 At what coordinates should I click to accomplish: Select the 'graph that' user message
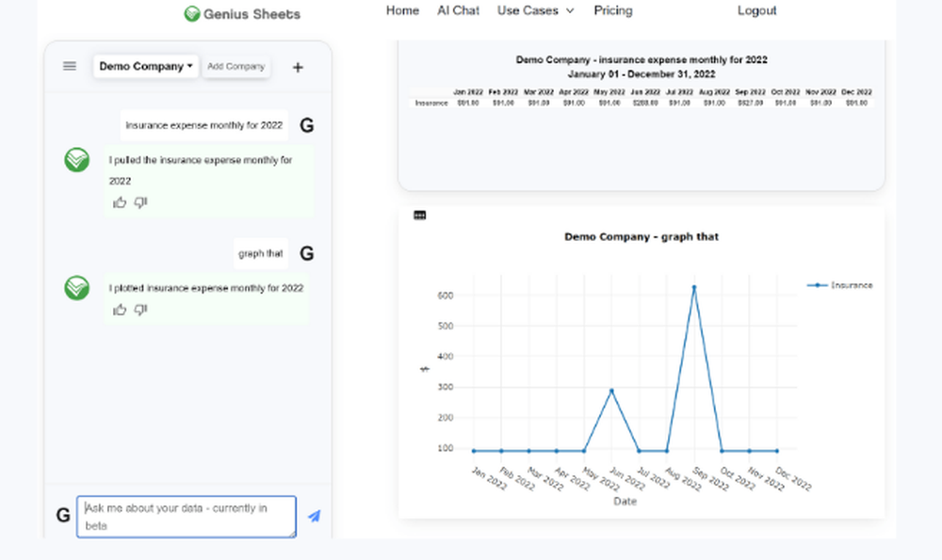(x=261, y=253)
